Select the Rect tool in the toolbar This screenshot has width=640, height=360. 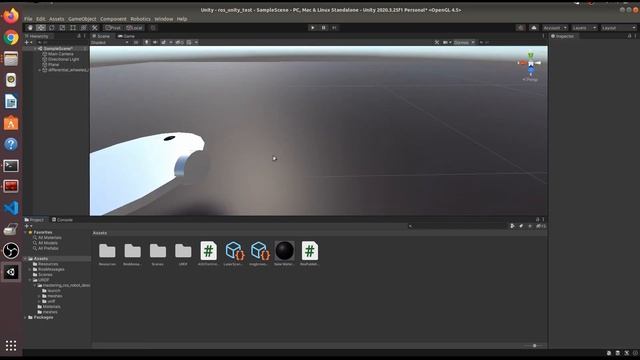(73, 28)
